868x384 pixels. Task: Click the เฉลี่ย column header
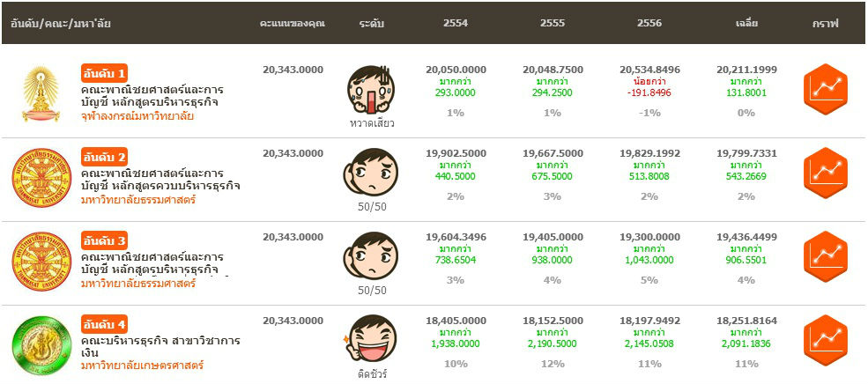click(746, 23)
